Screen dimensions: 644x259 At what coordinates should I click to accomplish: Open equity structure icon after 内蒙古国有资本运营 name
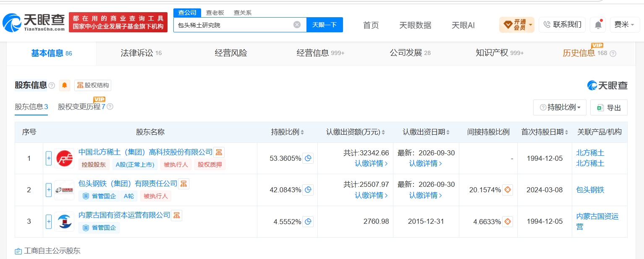click(177, 215)
